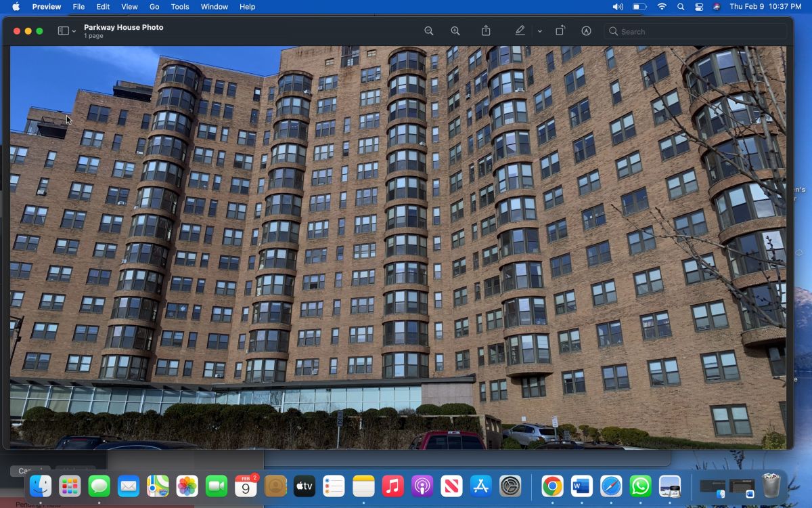Open the Window menu
Image resolution: width=812 pixels, height=508 pixels.
tap(215, 7)
